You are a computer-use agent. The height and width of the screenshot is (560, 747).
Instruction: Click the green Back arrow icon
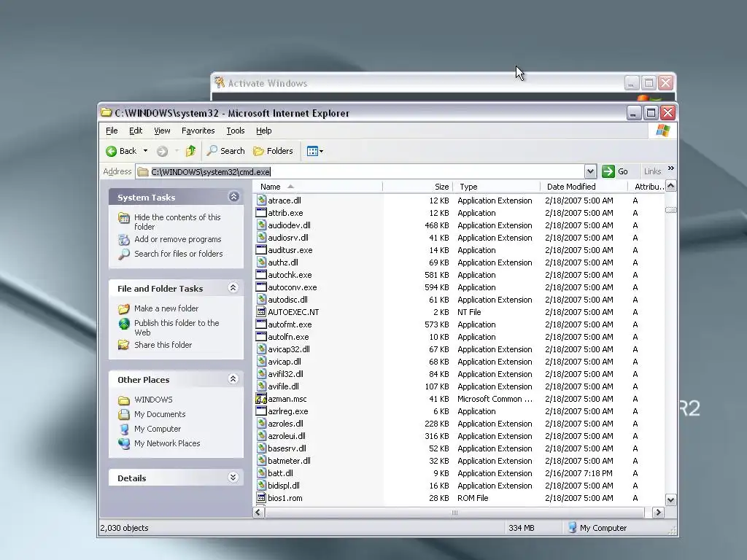point(111,151)
